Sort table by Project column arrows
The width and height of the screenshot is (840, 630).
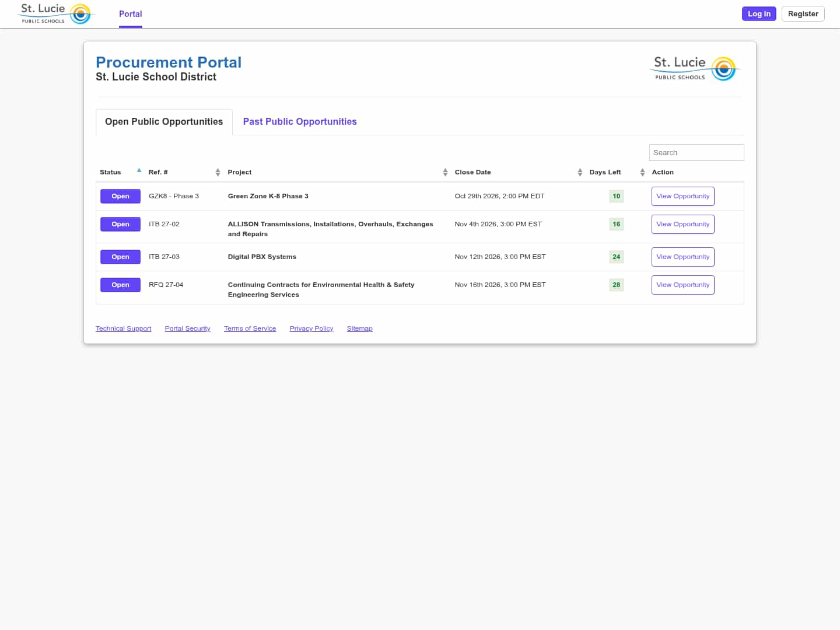coord(445,172)
